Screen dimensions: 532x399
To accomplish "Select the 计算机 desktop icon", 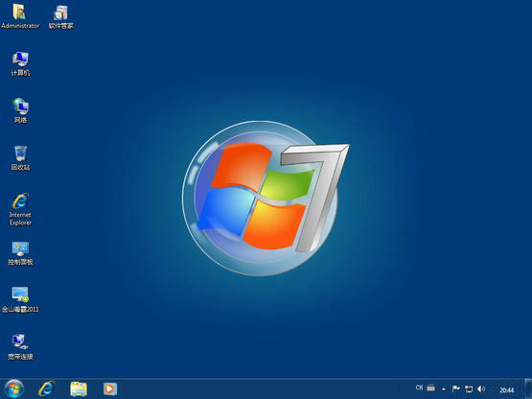I will tap(20, 63).
